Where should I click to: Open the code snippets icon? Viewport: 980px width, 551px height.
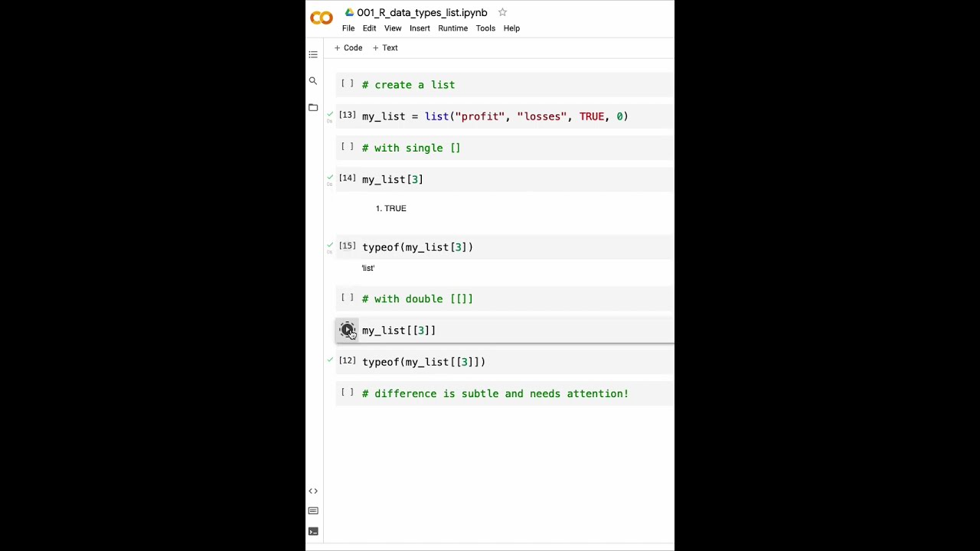[313, 491]
